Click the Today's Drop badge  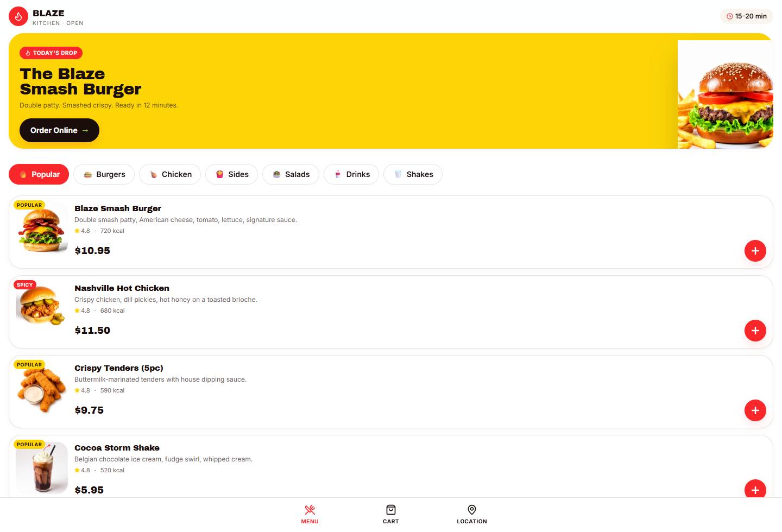[51, 53]
